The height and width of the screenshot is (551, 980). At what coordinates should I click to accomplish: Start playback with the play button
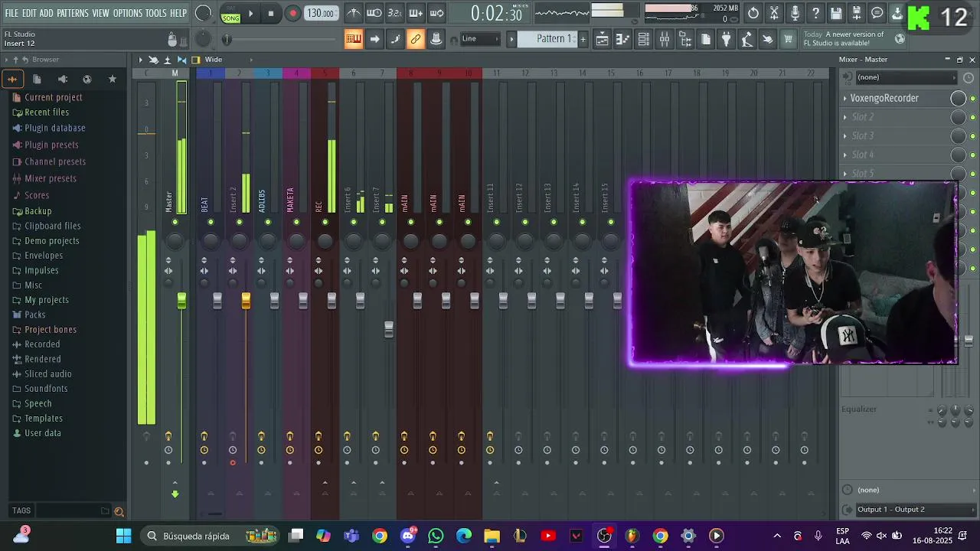pyautogui.click(x=250, y=14)
